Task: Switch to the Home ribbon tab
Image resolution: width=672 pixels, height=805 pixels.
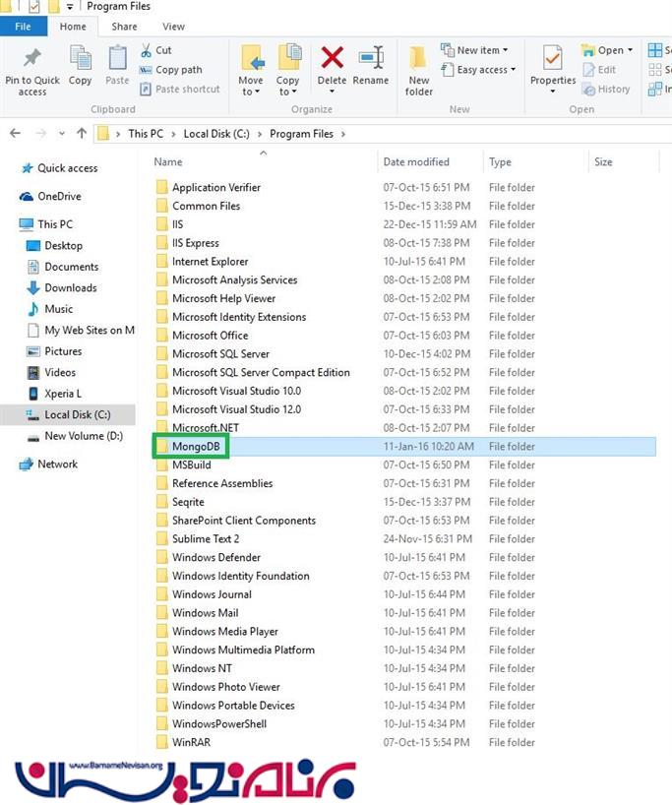Action: click(73, 27)
